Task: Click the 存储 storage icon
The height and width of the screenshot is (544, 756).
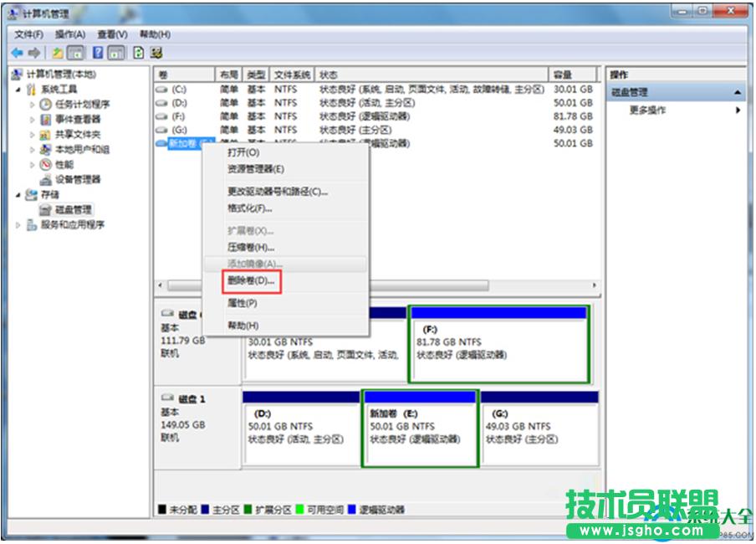Action: 31,194
